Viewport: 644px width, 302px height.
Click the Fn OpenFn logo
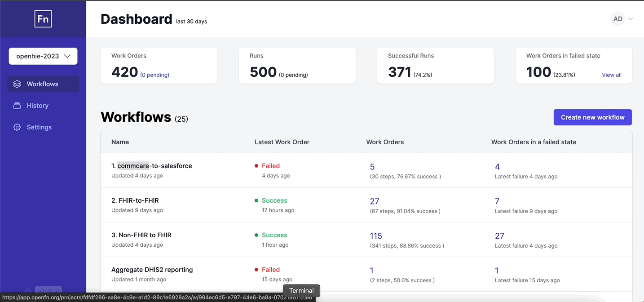pyautogui.click(x=43, y=19)
